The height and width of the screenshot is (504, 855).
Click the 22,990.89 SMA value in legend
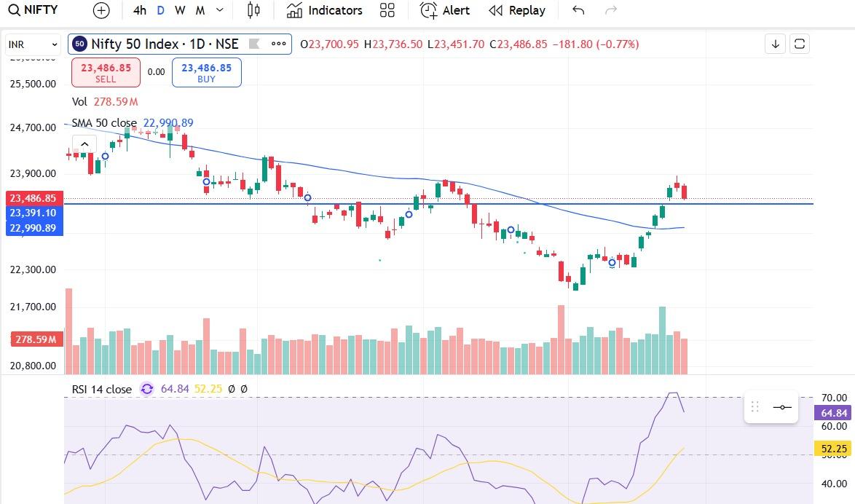[168, 123]
